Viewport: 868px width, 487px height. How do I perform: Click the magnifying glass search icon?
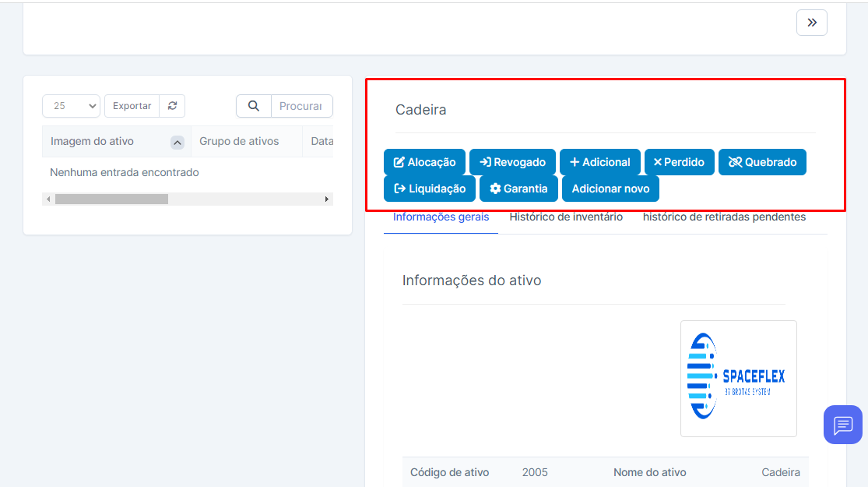pyautogui.click(x=253, y=106)
